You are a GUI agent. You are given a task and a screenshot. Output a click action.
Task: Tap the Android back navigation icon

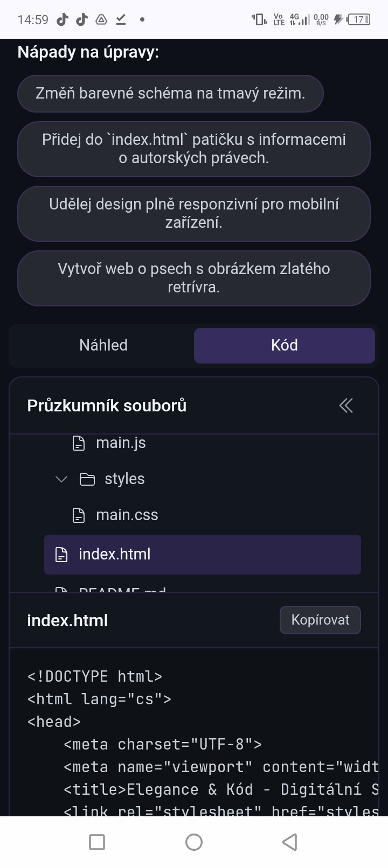[290, 842]
